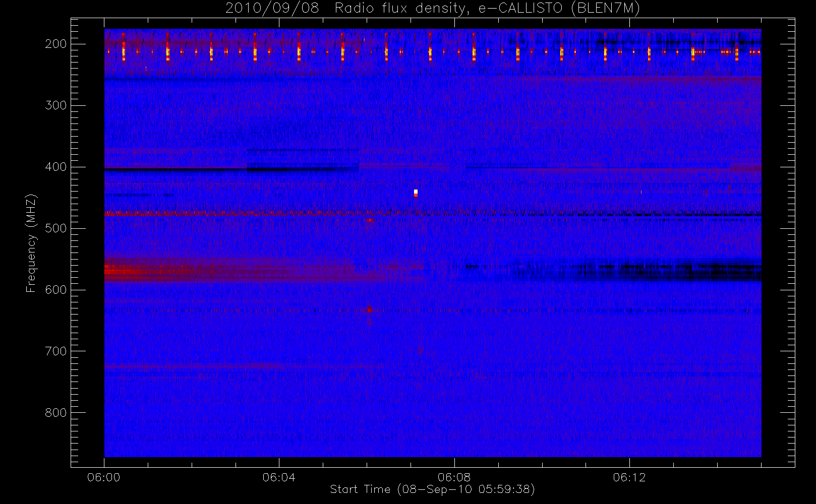The width and height of the screenshot is (816, 504).
Task: Click the white-red burst spot near 440 MHz
Action: [x=416, y=193]
